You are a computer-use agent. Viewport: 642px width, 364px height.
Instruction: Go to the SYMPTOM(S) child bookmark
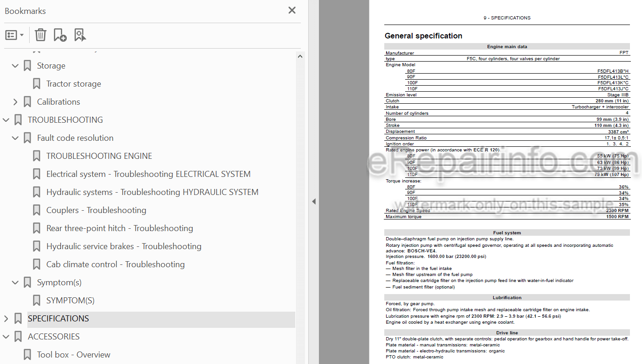(x=70, y=301)
